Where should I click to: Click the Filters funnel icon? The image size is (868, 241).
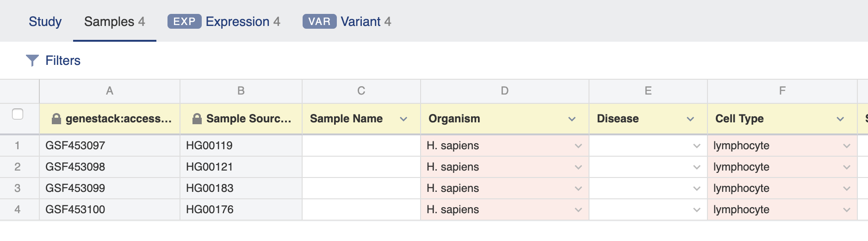(32, 61)
